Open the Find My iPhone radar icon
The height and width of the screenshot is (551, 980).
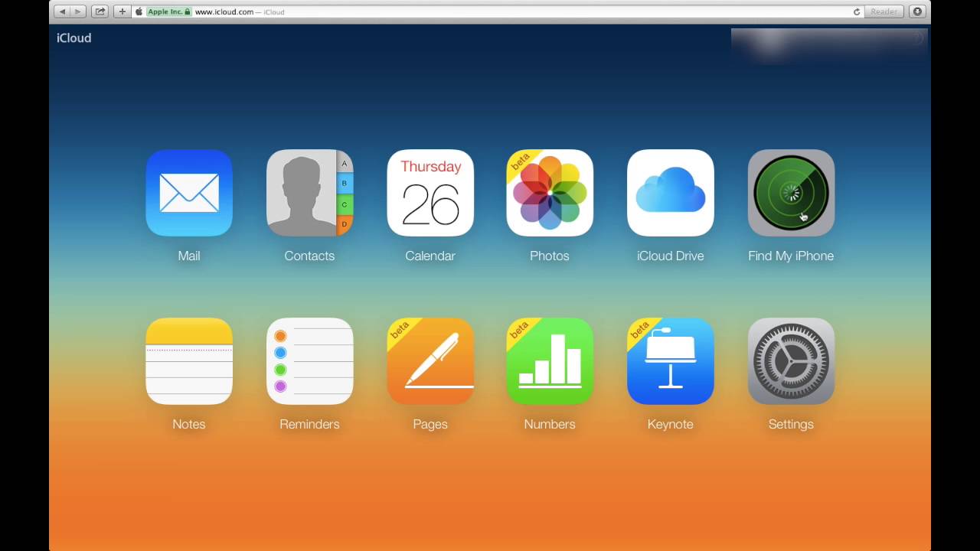(791, 193)
